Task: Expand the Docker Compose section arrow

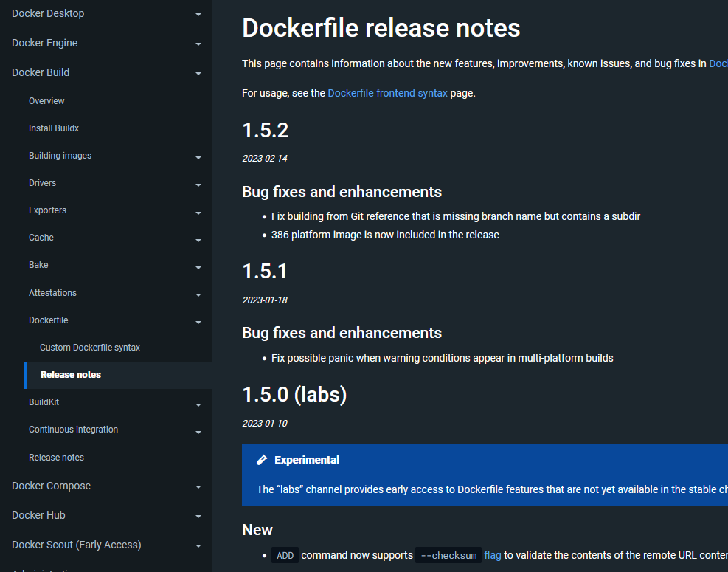Action: (x=198, y=487)
